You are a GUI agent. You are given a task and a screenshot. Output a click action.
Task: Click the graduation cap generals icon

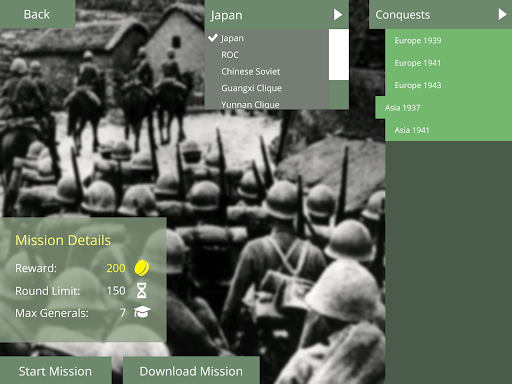pyautogui.click(x=142, y=312)
